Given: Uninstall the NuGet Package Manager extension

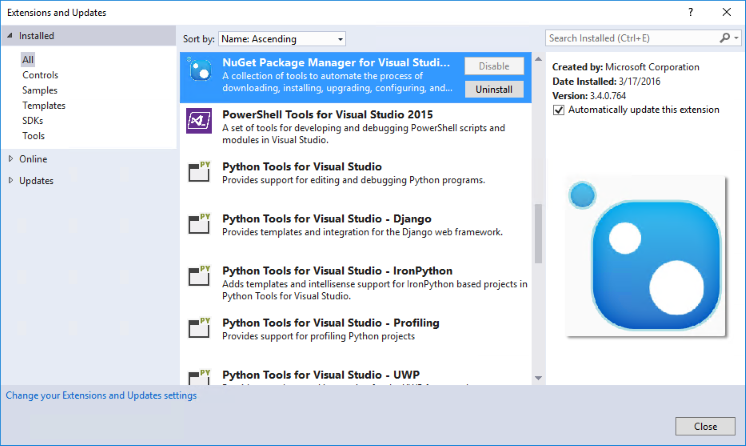Looking at the screenshot, I should click(x=494, y=89).
